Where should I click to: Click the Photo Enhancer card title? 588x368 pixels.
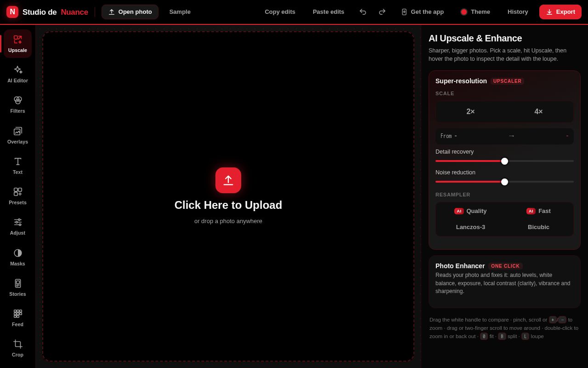(x=460, y=266)
